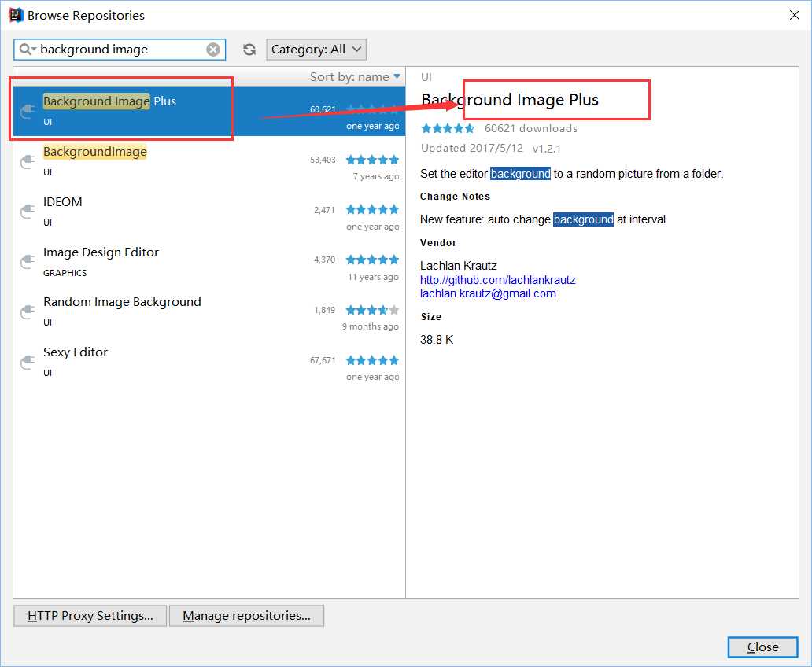Viewport: 812px width, 667px height.
Task: Select the IDEOM plugin entry
Action: tap(209, 212)
